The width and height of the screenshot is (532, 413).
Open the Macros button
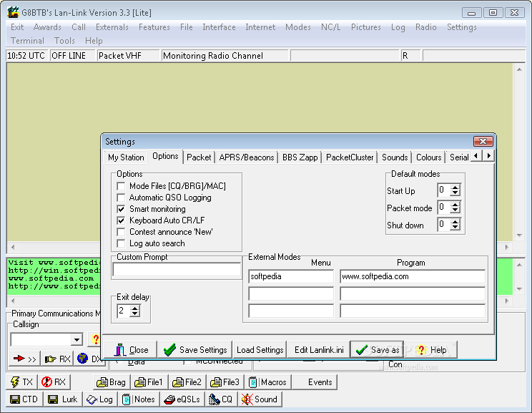[x=267, y=382]
